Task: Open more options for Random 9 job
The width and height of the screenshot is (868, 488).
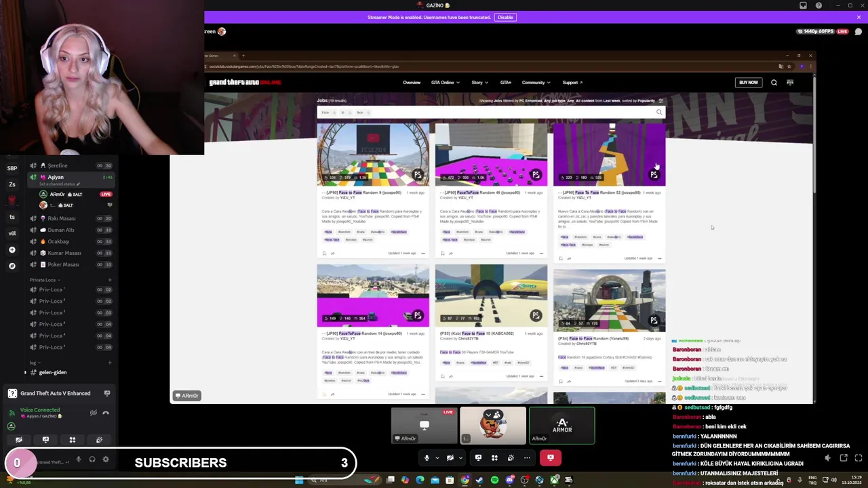Action: pos(423,253)
